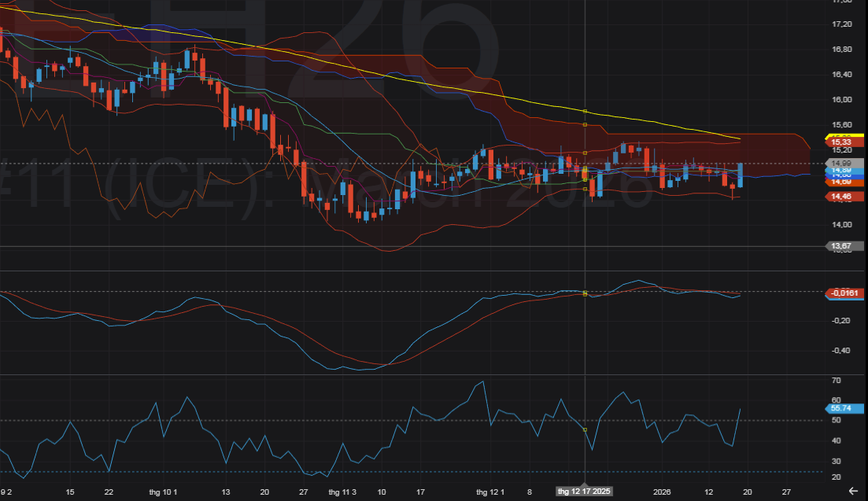
Task: Click the gray 13,67 horizontal line
Action: point(393,246)
